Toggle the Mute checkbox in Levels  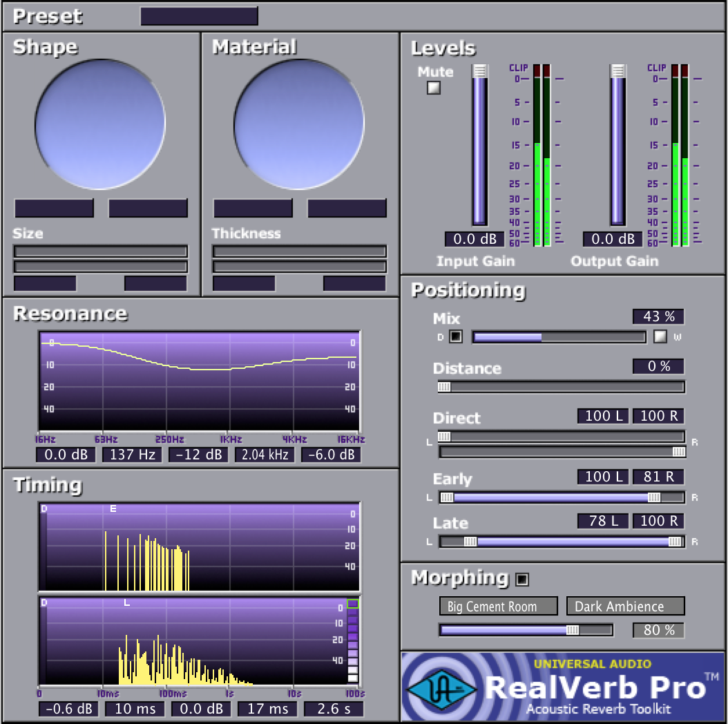point(434,88)
